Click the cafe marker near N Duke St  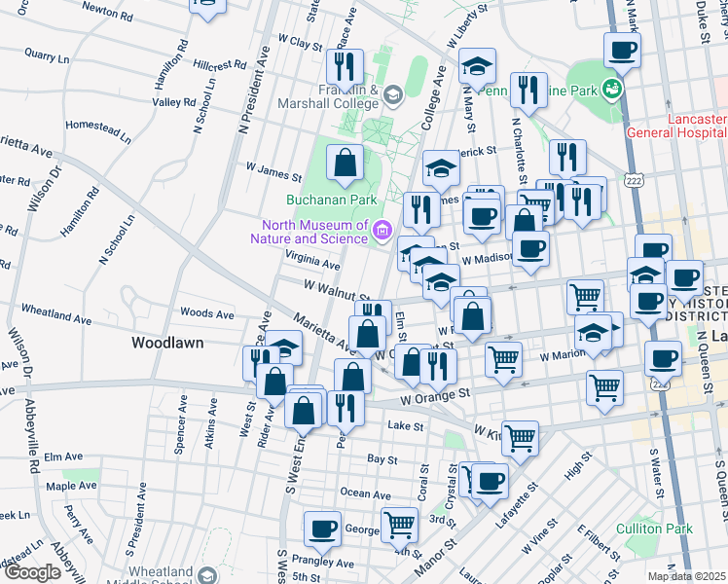pyautogui.click(x=622, y=52)
